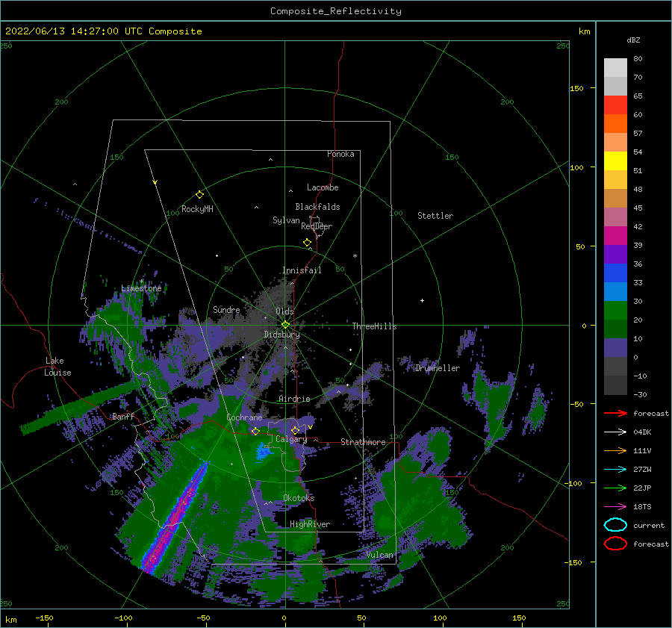Click the 45 dBZ pink color swatch
This screenshot has height=628, width=672.
pyautogui.click(x=615, y=217)
